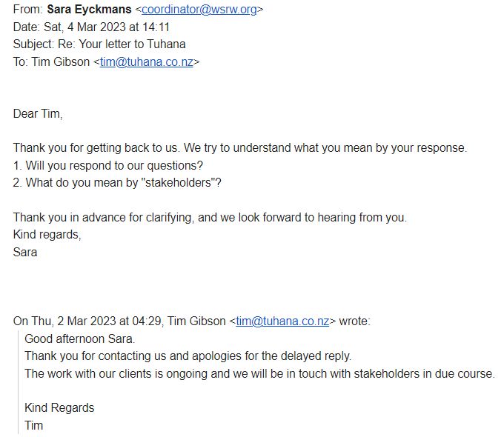504x437 pixels.
Task: Click recipient name Tim Gibson in To line
Action: click(x=61, y=62)
